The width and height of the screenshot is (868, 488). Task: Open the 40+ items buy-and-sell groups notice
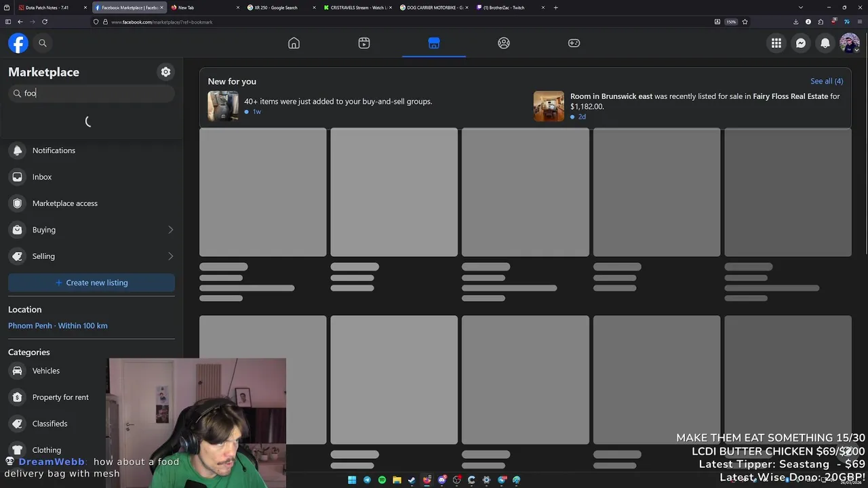pos(338,102)
